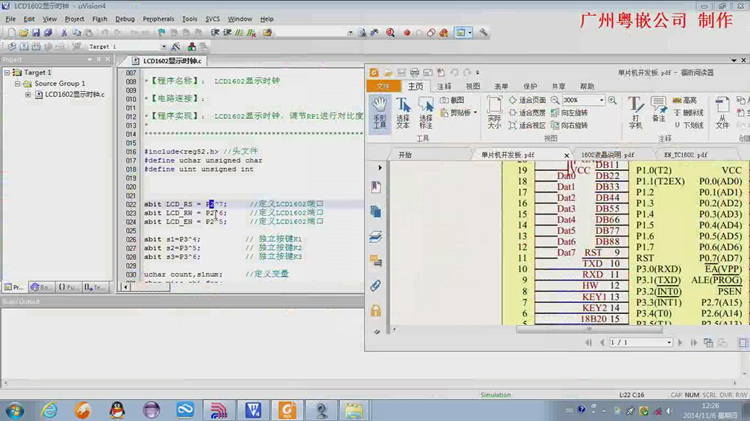Switch to the 1602液晶说明.pdf document tab
750x421 pixels.
(x=607, y=155)
